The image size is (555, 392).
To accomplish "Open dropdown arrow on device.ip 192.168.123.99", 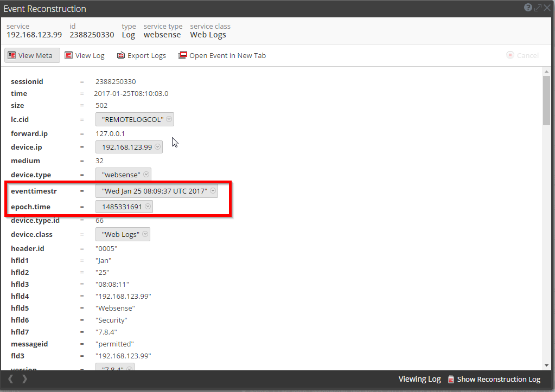I will [158, 147].
